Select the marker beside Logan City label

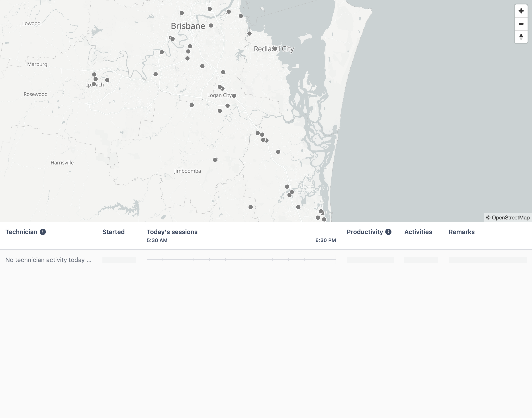234,96
